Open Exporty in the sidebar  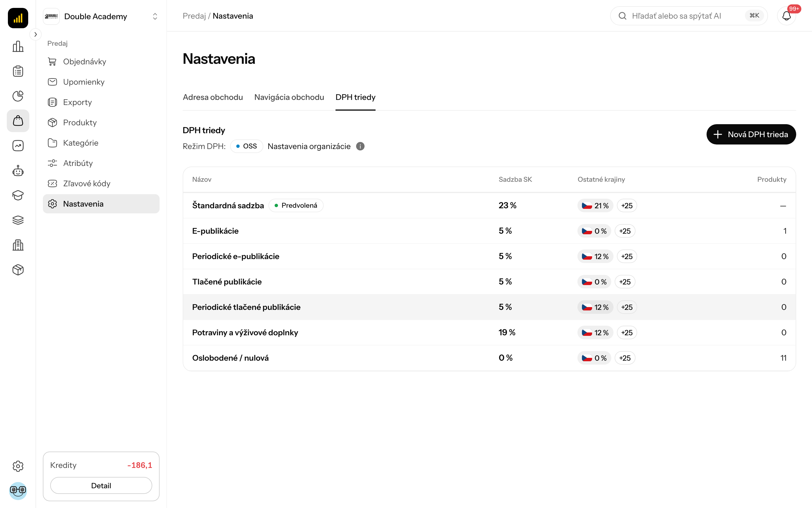[101, 102]
